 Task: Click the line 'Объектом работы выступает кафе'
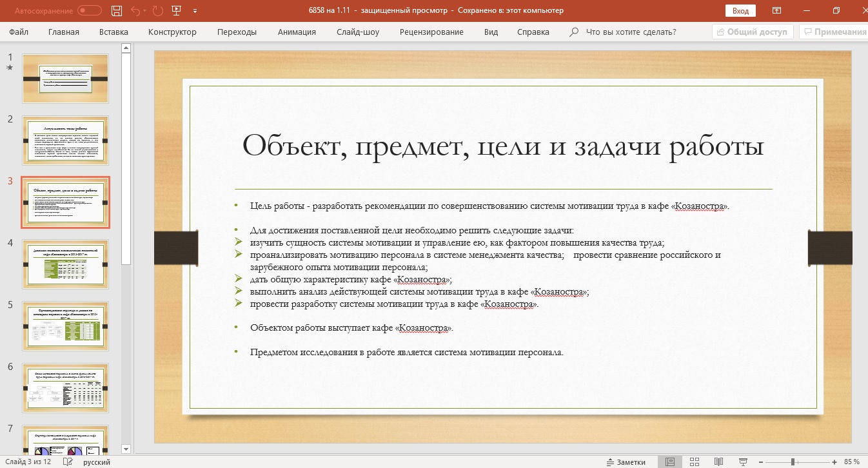pos(351,327)
